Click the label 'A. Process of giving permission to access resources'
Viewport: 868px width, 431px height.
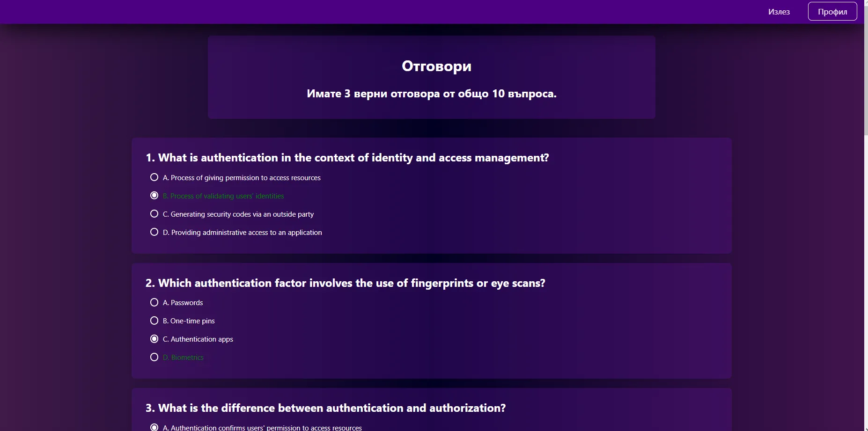coord(242,178)
